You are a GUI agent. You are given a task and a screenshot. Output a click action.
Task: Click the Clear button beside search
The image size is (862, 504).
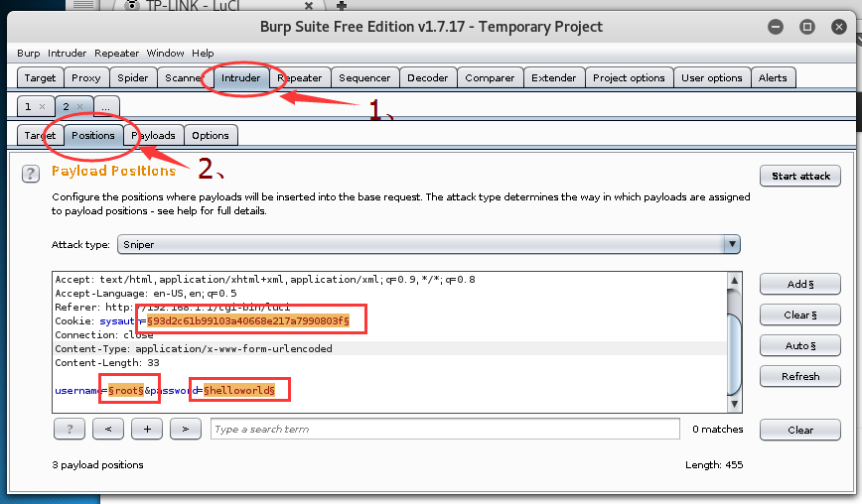[800, 430]
